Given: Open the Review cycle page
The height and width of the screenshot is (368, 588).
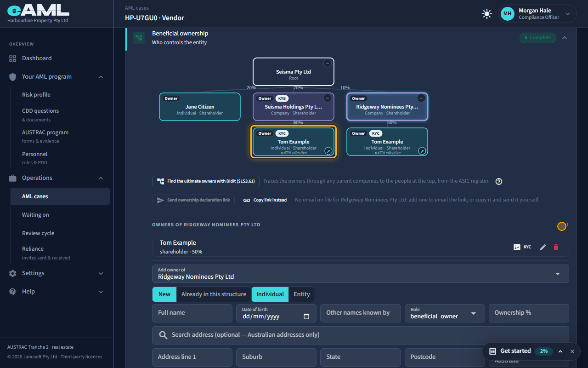Looking at the screenshot, I should pos(38,233).
